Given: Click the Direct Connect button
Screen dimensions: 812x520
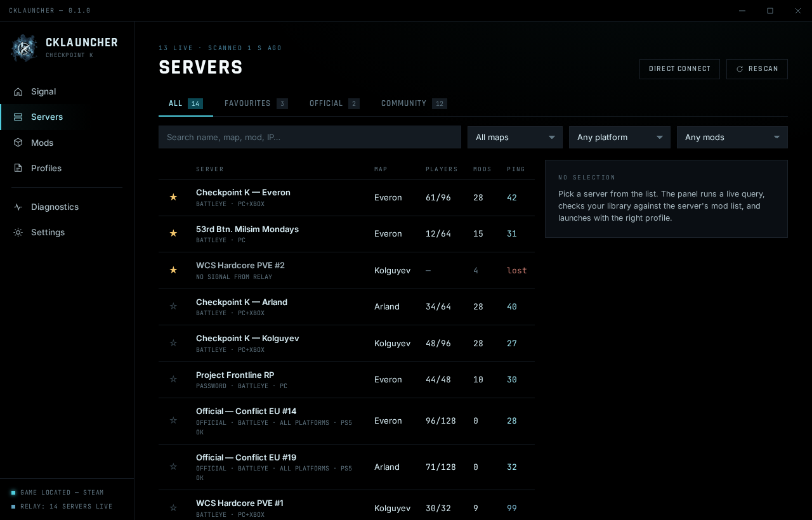Looking at the screenshot, I should [679, 69].
